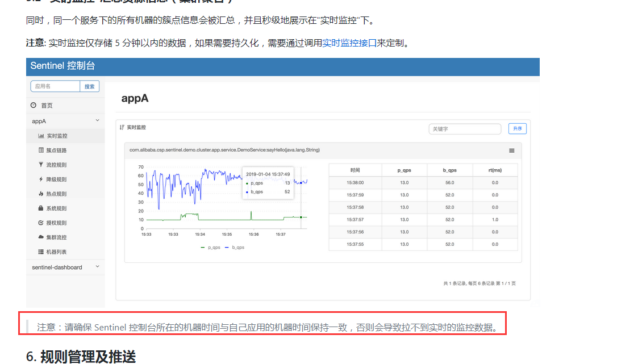Select the 1.0 rt cell
The width and height of the screenshot is (638, 364).
[x=495, y=220]
